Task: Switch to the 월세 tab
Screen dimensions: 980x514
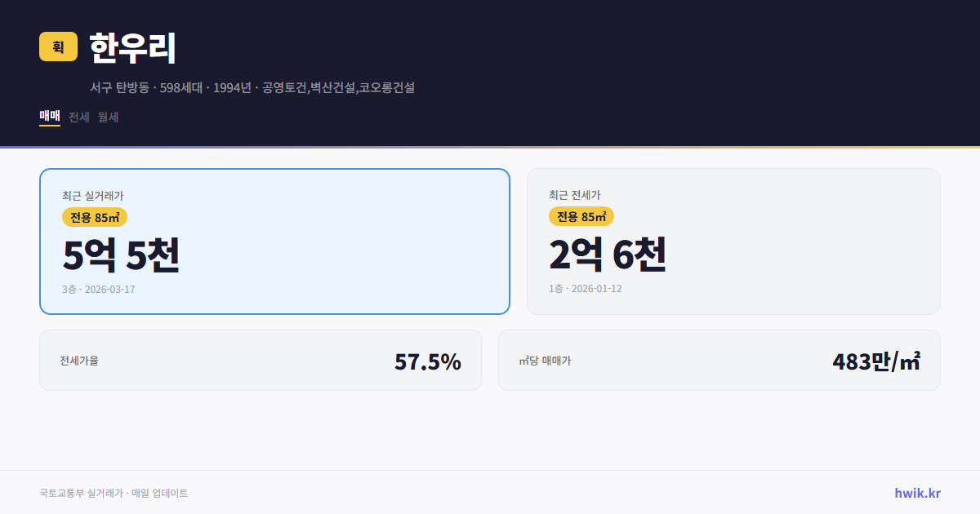Action: pyautogui.click(x=107, y=117)
